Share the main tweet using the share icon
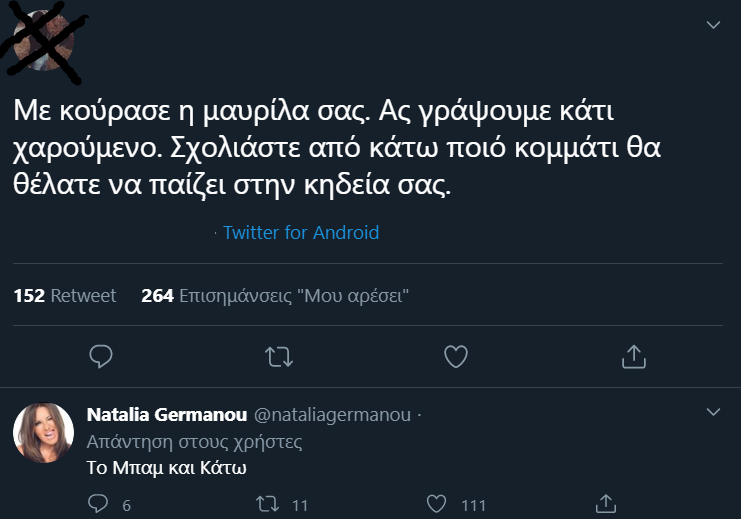741x519 pixels. coord(633,355)
